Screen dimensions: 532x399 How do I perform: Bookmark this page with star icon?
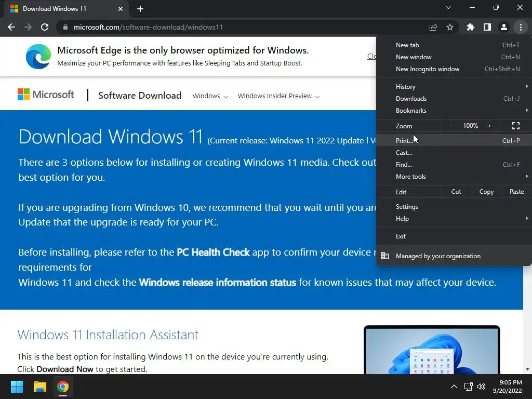pyautogui.click(x=449, y=27)
